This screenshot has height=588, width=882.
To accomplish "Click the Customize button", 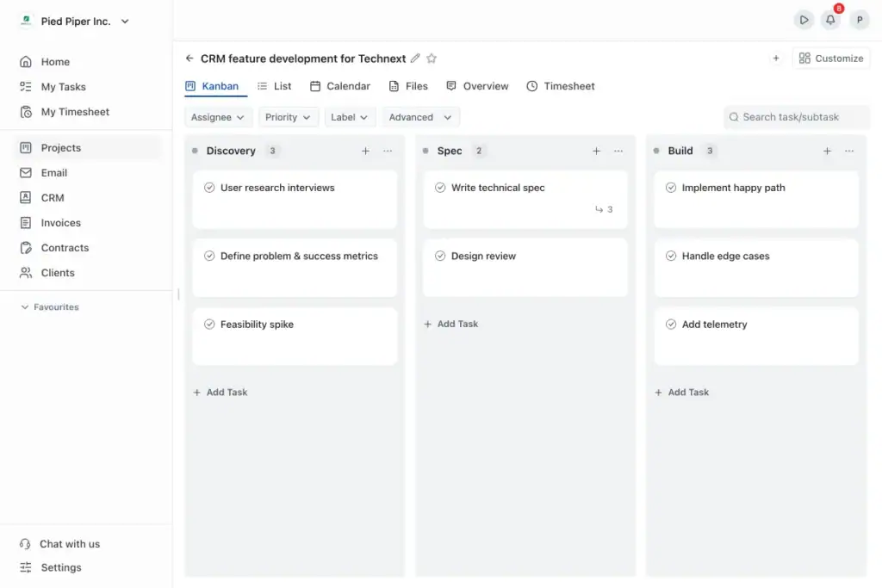I will coord(831,59).
